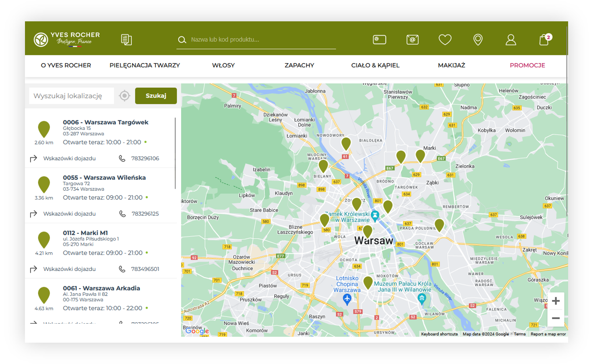Open the PIELĘGNACJA TWARZY menu

(x=145, y=65)
